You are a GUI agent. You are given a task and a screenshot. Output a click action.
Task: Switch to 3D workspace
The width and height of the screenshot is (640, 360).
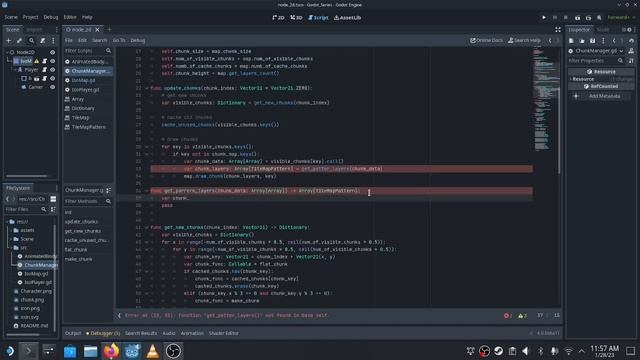point(296,18)
